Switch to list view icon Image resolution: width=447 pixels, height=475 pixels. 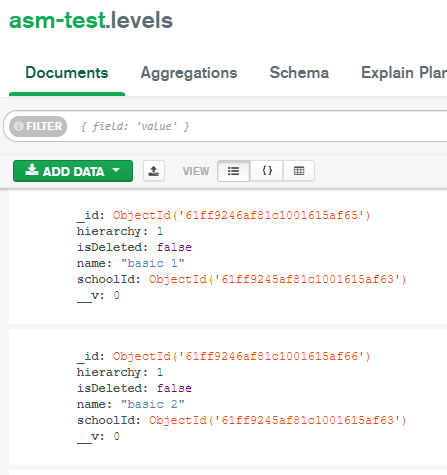tap(233, 171)
